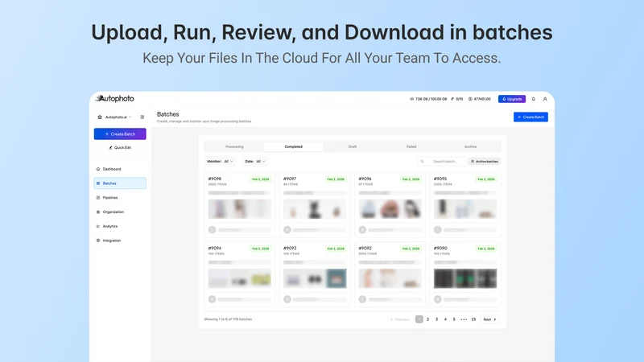644x362 pixels.
Task: Open the user profile icon
Action: [x=545, y=99]
